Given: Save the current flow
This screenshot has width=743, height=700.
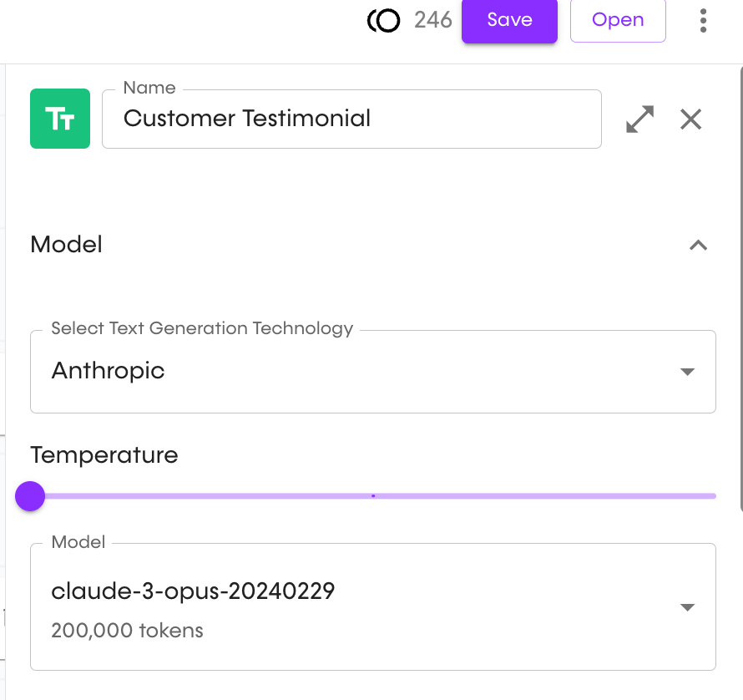Looking at the screenshot, I should 509,21.
